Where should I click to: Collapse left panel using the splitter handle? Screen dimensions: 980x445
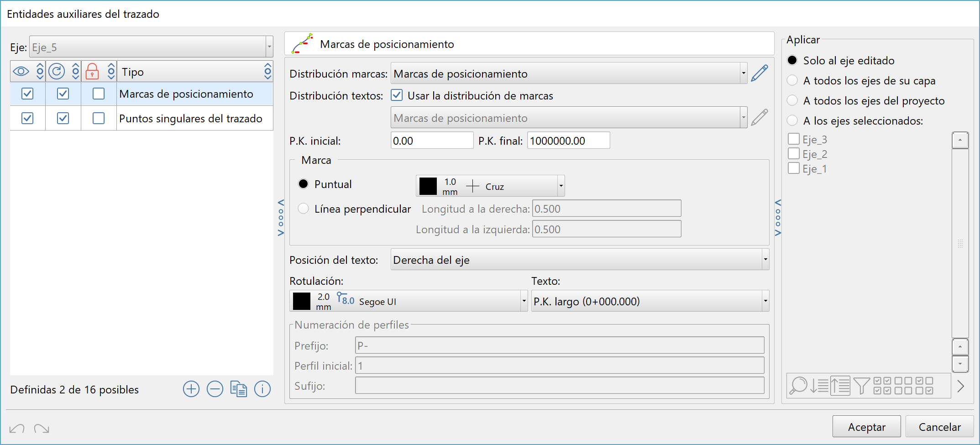[281, 217]
